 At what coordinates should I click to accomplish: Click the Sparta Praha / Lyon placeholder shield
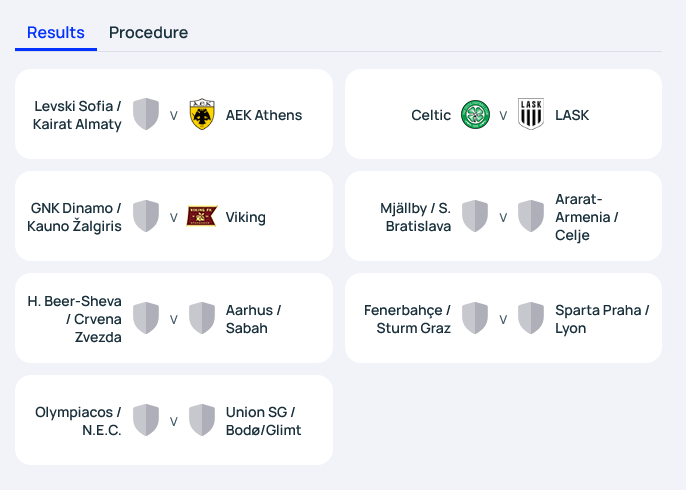(x=531, y=318)
